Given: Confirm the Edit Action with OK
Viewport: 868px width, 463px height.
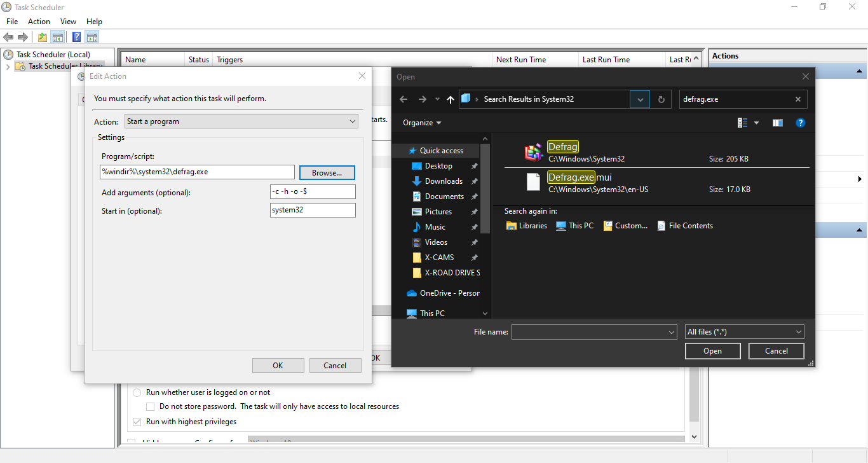Looking at the screenshot, I should pyautogui.click(x=278, y=364).
